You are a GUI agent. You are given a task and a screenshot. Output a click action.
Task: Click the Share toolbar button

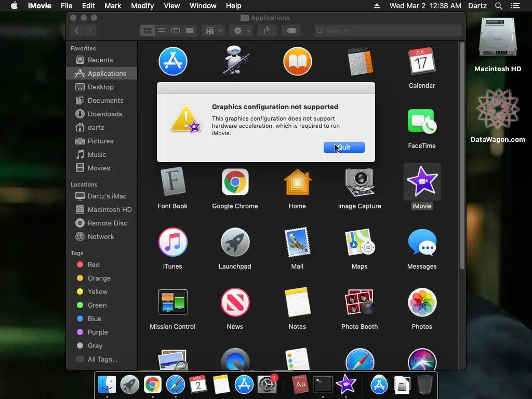(x=268, y=31)
